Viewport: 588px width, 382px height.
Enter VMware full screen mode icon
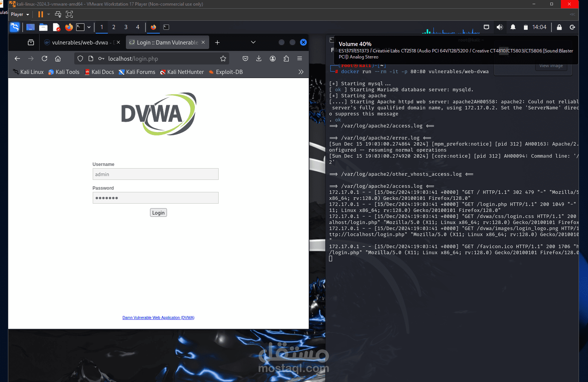(69, 14)
